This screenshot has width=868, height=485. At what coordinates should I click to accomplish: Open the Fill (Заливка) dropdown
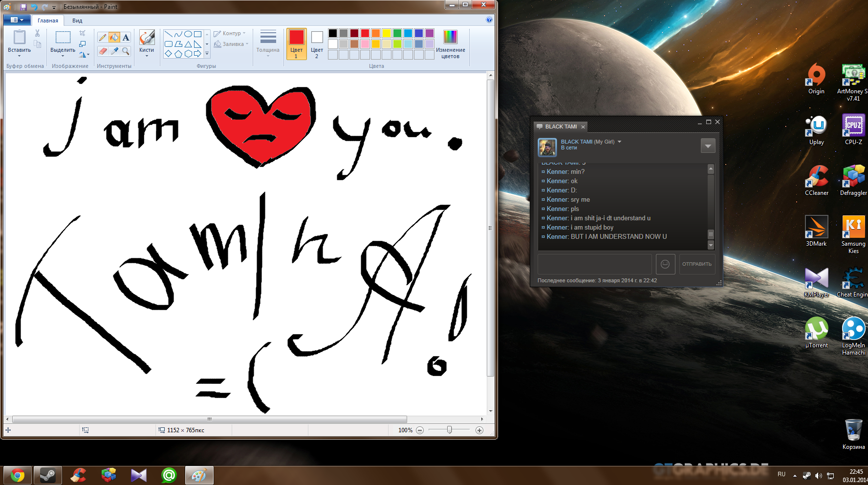(231, 44)
